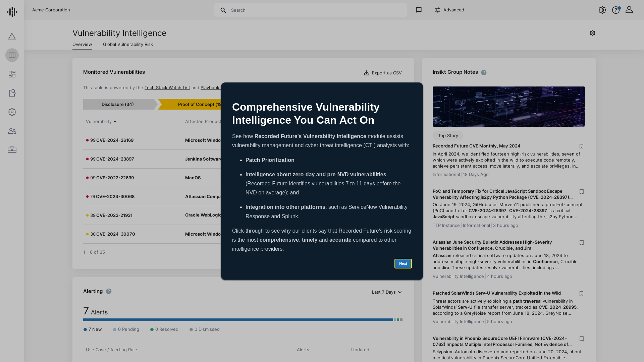The width and height of the screenshot is (644, 362).
Task: Bookmark the Recorded Future CVE Monthly note
Action: [582, 146]
